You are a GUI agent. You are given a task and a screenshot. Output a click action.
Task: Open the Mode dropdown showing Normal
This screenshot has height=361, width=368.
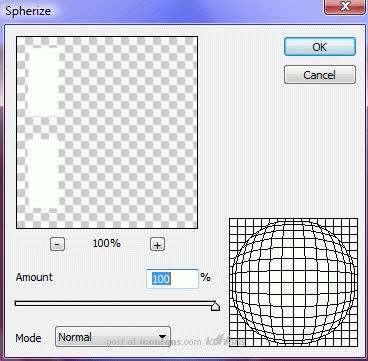pyautogui.click(x=113, y=336)
